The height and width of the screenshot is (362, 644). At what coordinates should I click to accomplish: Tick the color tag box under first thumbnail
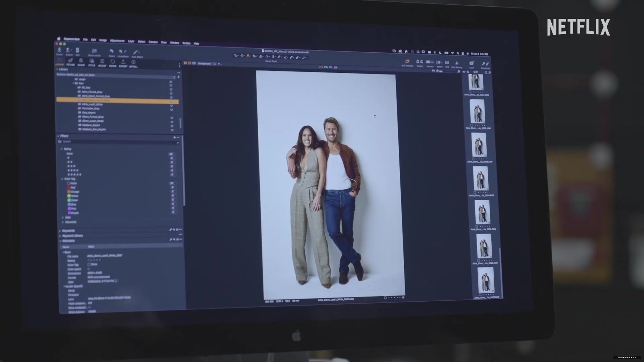click(470, 92)
